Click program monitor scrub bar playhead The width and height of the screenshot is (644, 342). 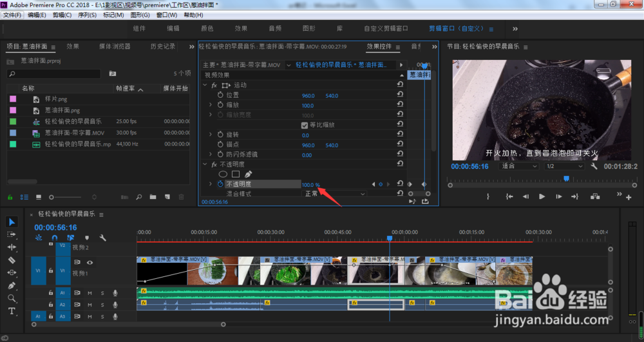point(566,178)
